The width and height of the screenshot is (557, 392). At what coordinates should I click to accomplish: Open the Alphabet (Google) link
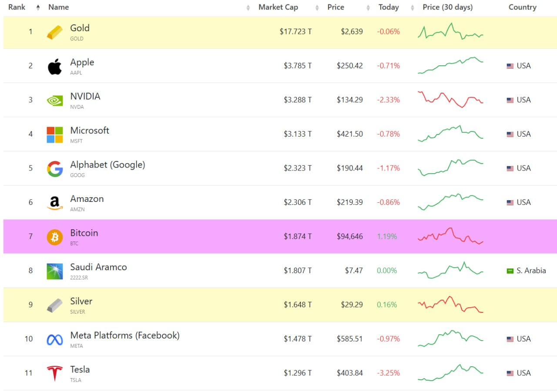(x=108, y=165)
